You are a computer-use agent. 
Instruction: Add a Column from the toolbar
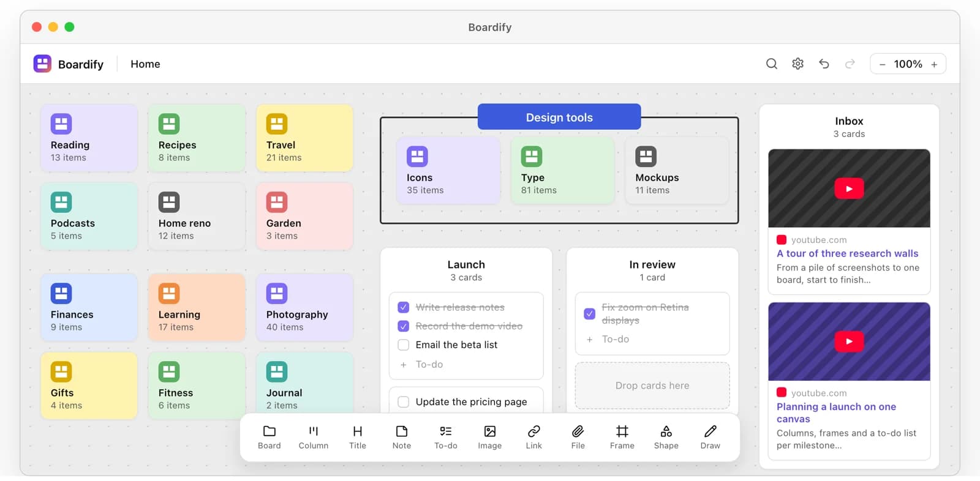tap(313, 438)
